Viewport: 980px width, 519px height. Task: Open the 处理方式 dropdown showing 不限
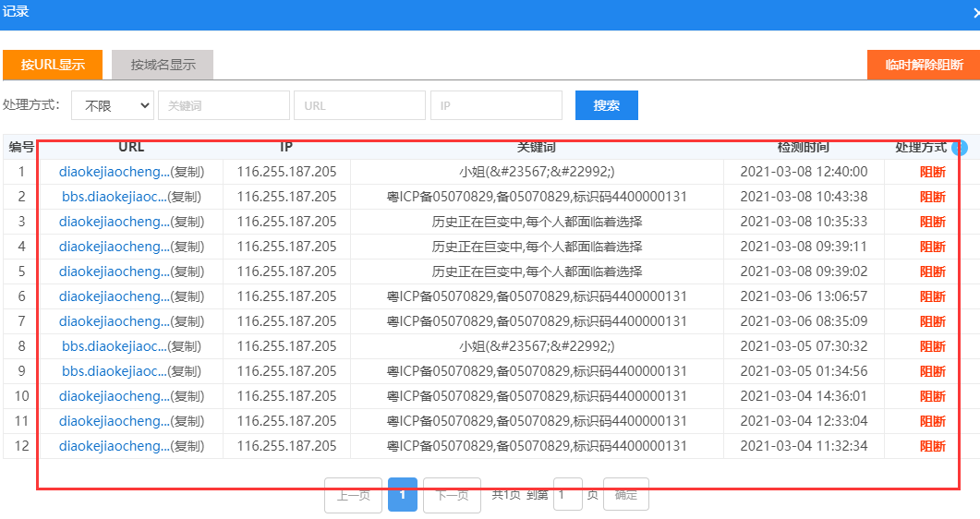pyautogui.click(x=113, y=105)
